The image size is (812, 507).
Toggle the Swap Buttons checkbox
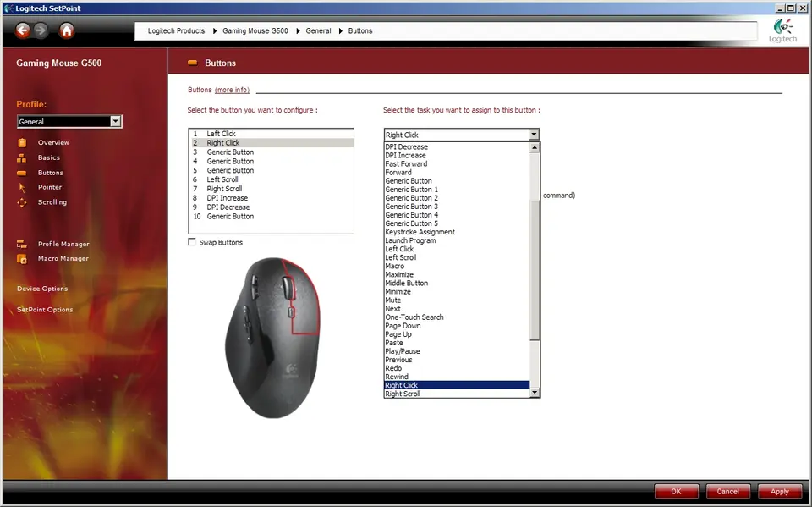[x=193, y=243]
